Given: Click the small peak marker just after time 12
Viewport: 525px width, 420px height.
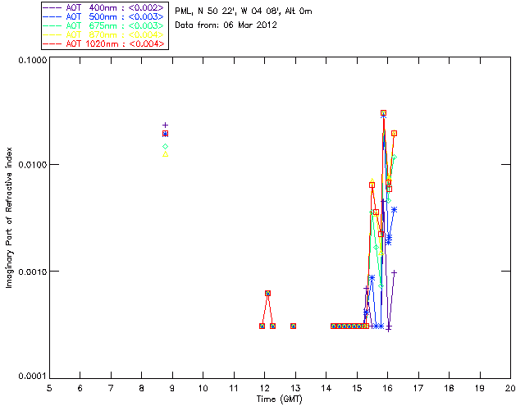Looking at the screenshot, I should pos(268,293).
